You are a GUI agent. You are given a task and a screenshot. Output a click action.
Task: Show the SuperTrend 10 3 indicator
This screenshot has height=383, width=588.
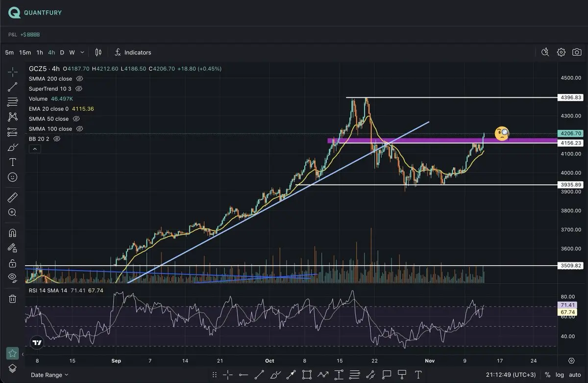point(79,89)
